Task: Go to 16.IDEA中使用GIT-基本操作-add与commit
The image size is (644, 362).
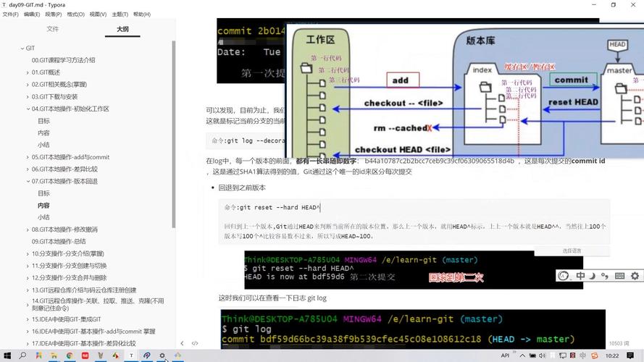Action: 93,331
